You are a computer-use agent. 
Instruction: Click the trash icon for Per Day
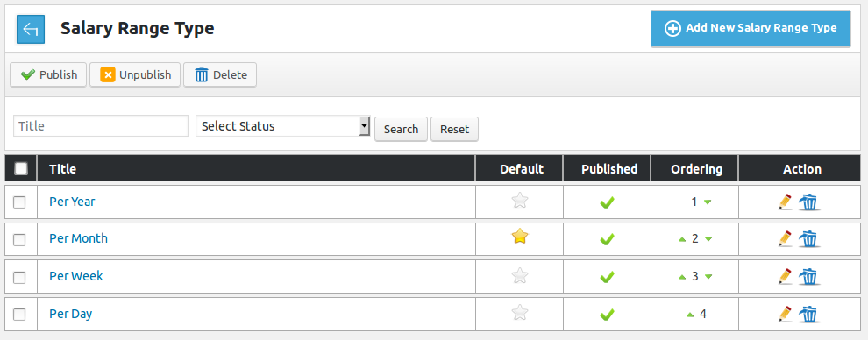click(x=808, y=315)
